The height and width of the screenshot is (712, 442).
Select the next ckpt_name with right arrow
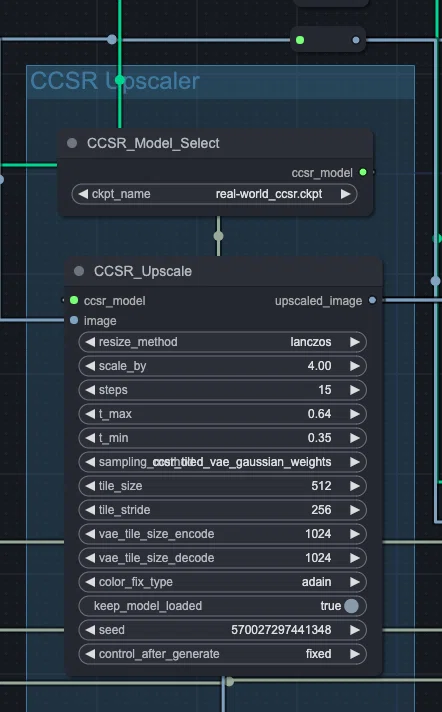pyautogui.click(x=346, y=194)
